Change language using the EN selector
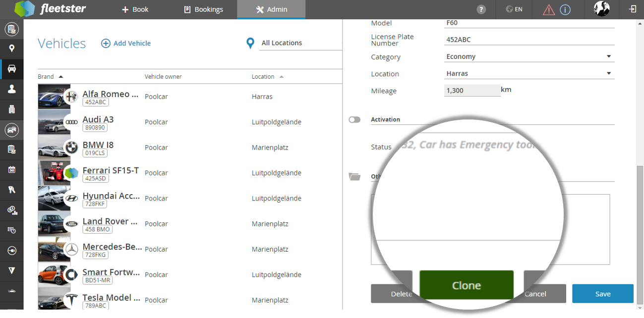Screen dimensions: 644x318 514,9
